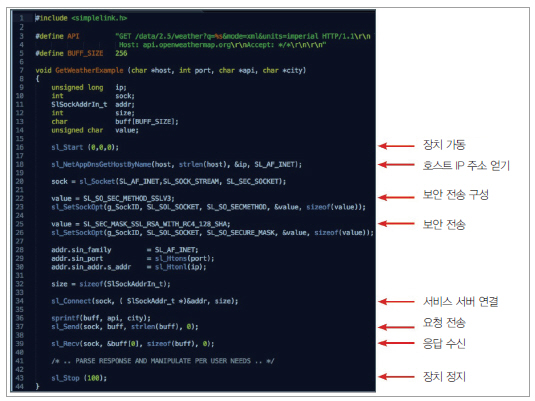This screenshot has width=535, height=401.
Task: Click the red arrow pointing at line 25
Action: (396, 224)
